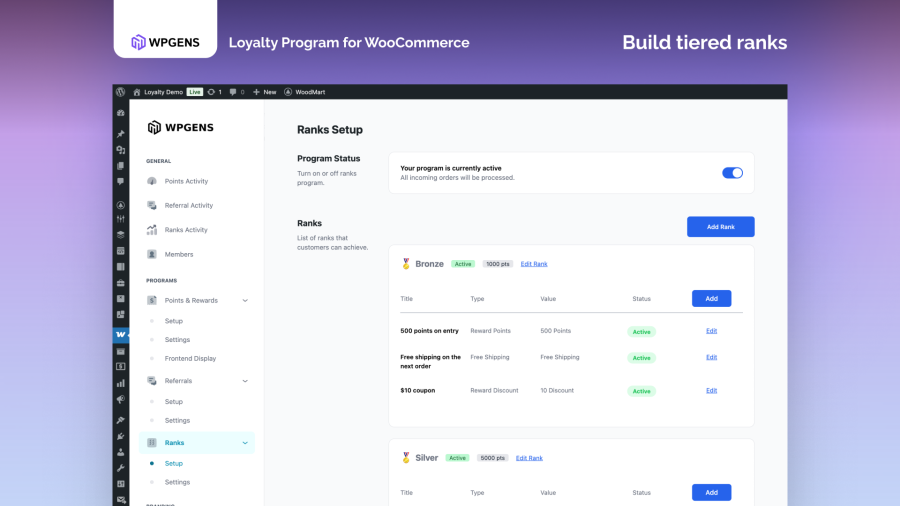900x506 pixels.
Task: Open the updates icon showing 1
Action: 215,92
